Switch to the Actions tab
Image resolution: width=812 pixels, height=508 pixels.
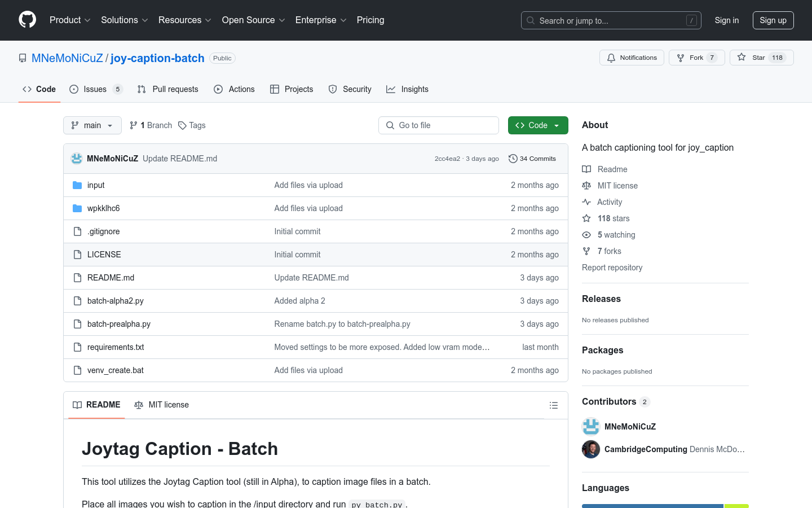click(234, 89)
